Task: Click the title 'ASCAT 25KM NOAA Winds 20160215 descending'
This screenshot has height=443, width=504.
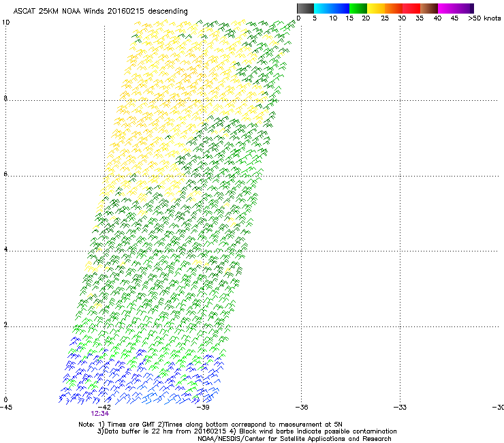Action: coord(100,11)
